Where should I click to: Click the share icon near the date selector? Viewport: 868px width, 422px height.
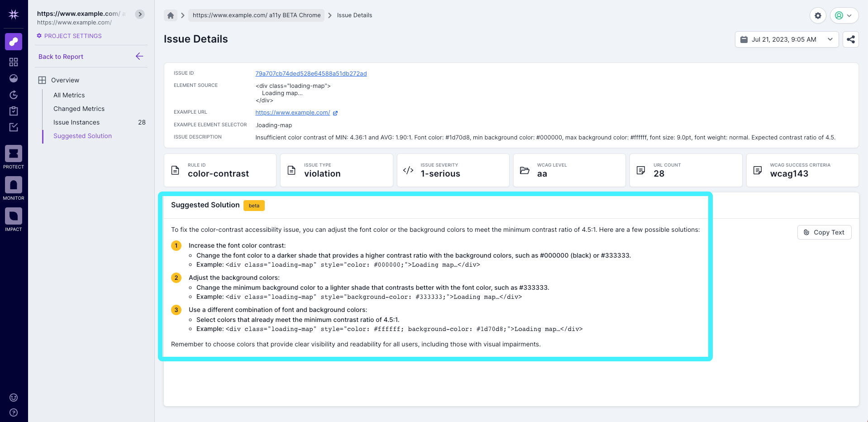(851, 39)
